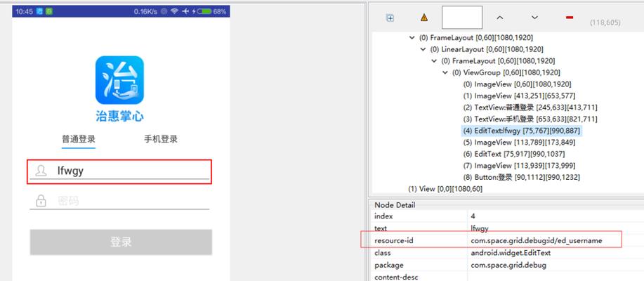The height and width of the screenshot is (281, 644).
Task: Click username field containing lfwgy
Action: coord(119,171)
